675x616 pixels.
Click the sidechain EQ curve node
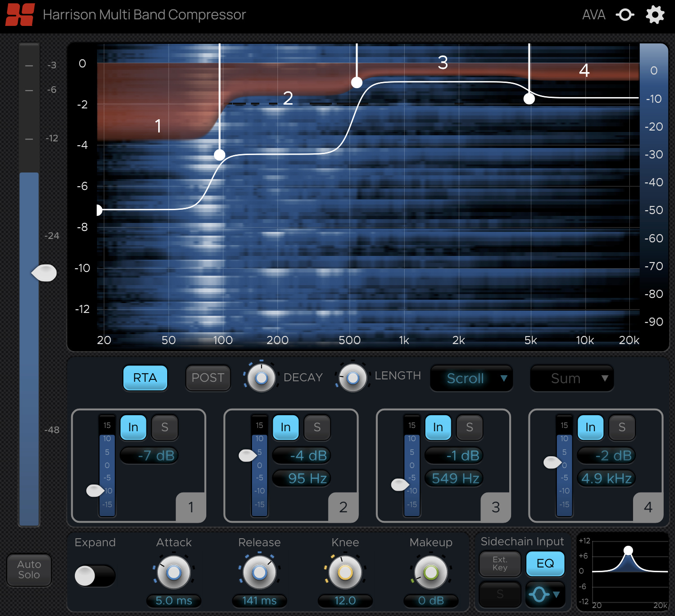628,550
